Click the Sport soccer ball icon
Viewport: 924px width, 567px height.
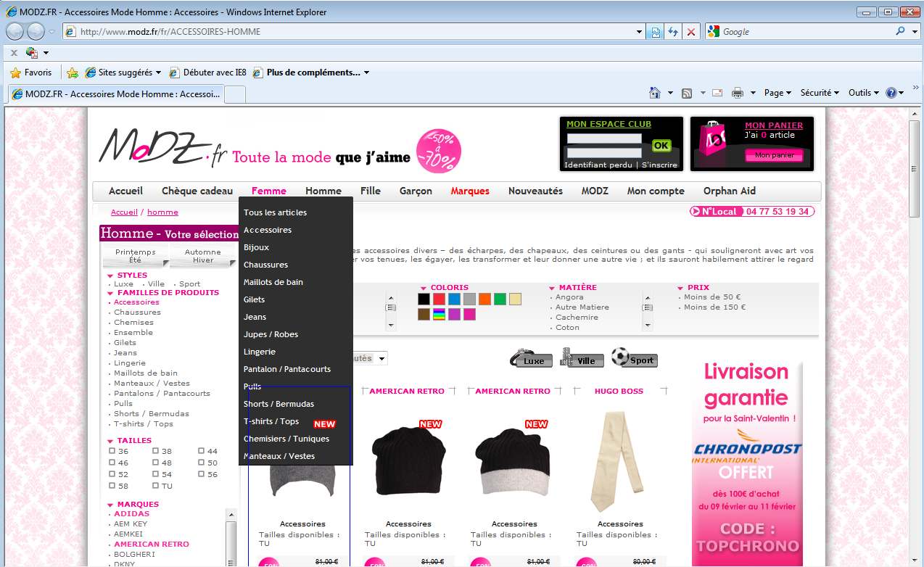[635, 357]
